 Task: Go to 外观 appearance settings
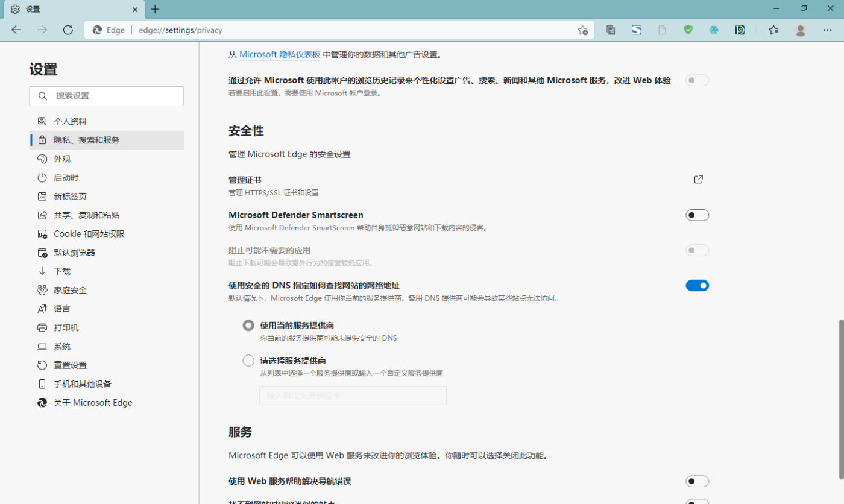tap(107, 159)
